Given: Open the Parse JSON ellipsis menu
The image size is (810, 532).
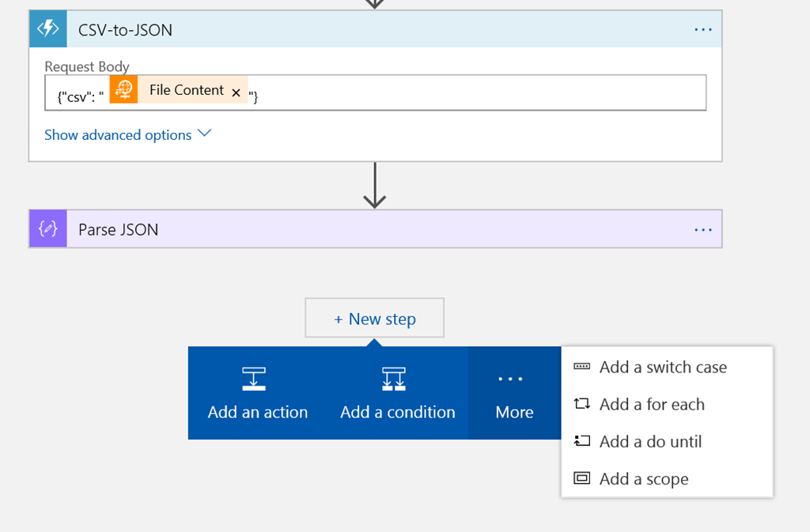Looking at the screenshot, I should click(x=702, y=229).
